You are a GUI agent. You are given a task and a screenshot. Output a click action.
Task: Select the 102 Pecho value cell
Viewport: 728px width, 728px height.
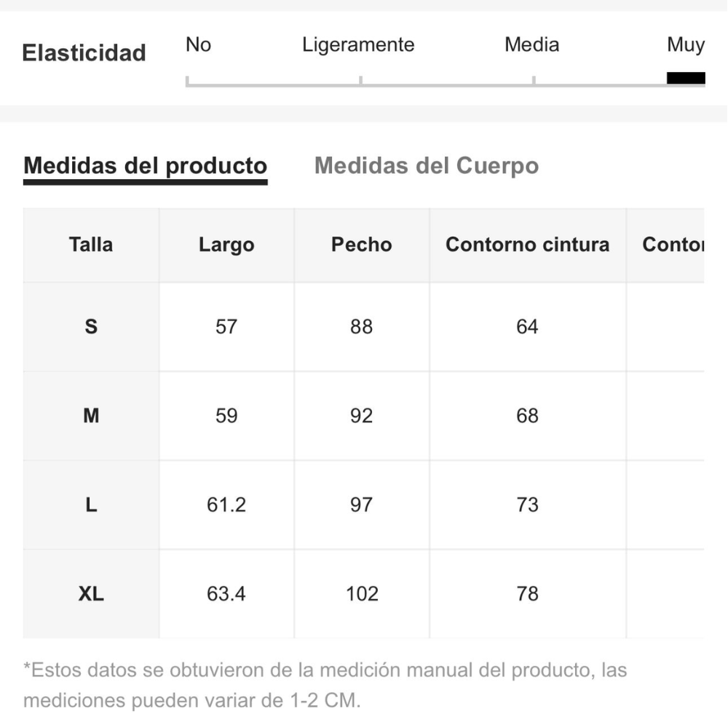point(362,594)
